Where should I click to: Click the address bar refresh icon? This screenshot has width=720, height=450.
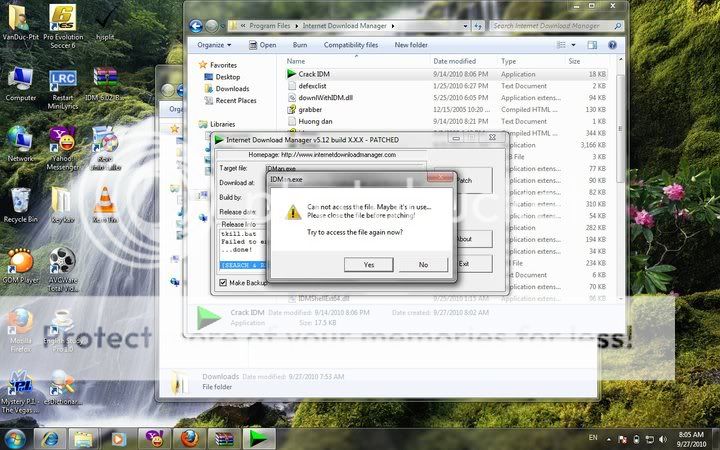click(478, 26)
